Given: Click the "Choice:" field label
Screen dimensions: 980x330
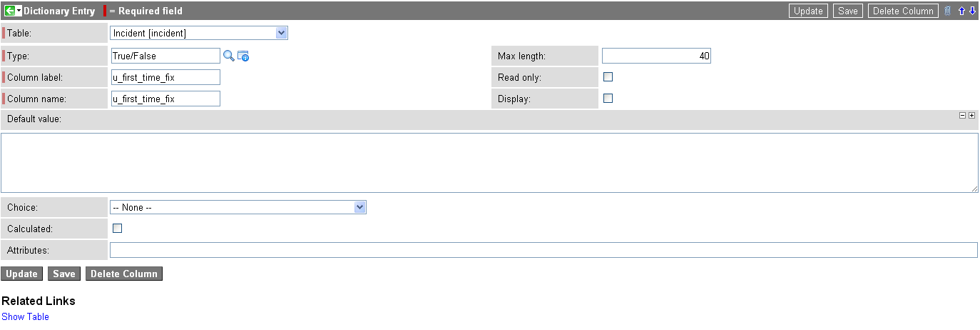Looking at the screenshot, I should click(22, 207).
